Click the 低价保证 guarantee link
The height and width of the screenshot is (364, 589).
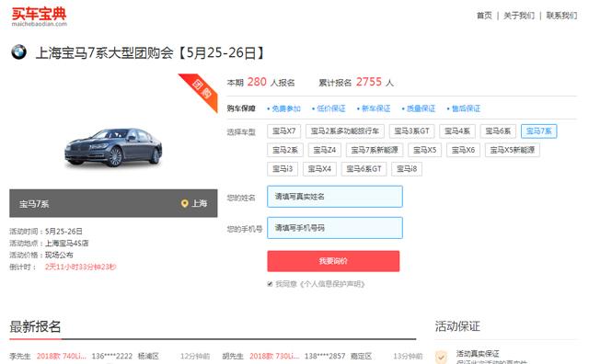pyautogui.click(x=331, y=108)
